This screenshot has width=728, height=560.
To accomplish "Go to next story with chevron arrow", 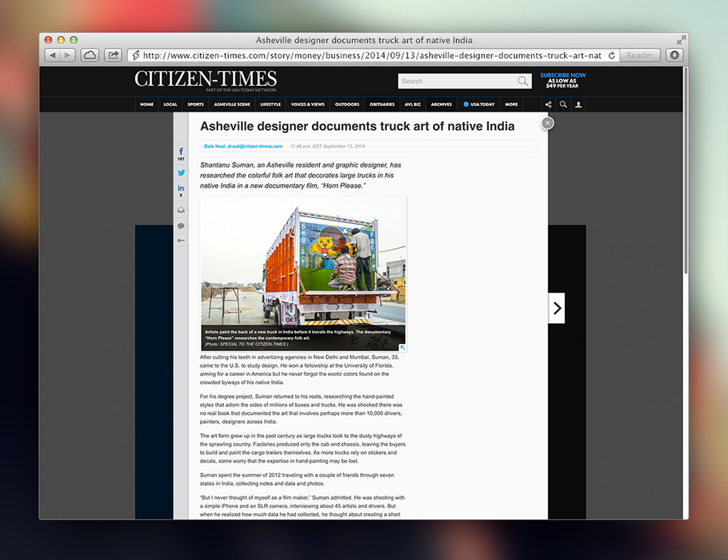I will point(557,308).
